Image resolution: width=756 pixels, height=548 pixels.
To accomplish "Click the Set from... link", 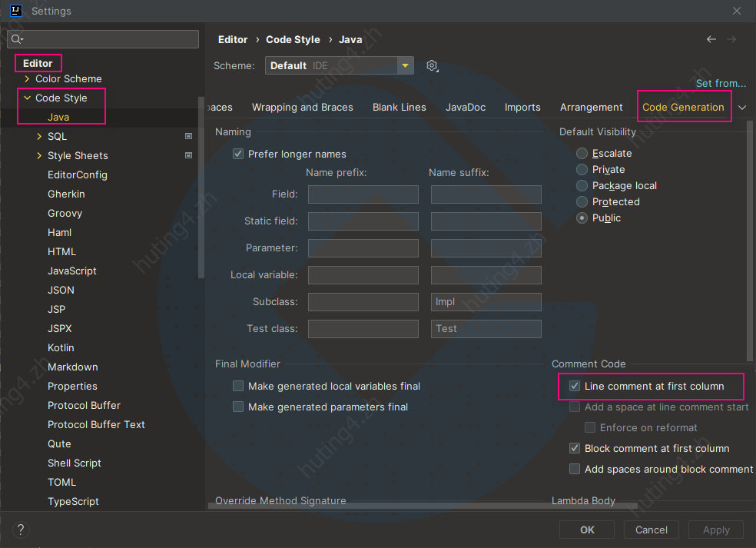I will pyautogui.click(x=721, y=84).
